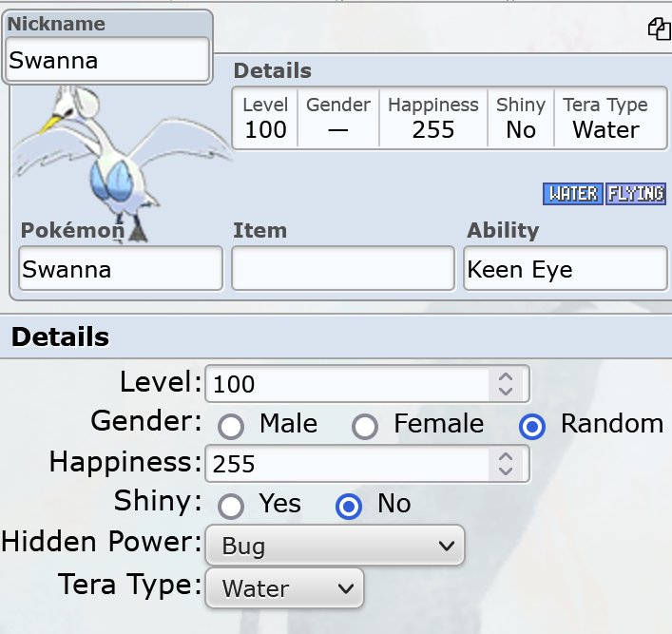Viewport: 672px width, 634px height.
Task: Open the Hidden Power dropdown
Action: tap(335, 546)
